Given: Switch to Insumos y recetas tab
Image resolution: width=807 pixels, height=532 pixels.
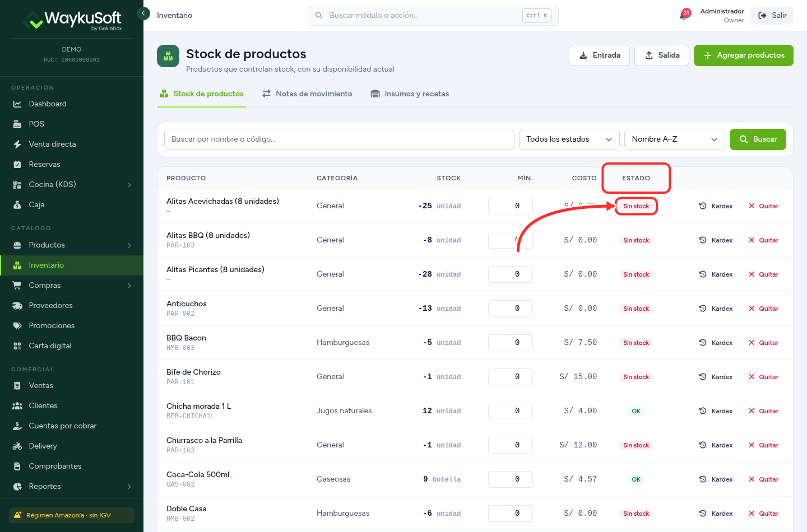Looking at the screenshot, I should [410, 94].
